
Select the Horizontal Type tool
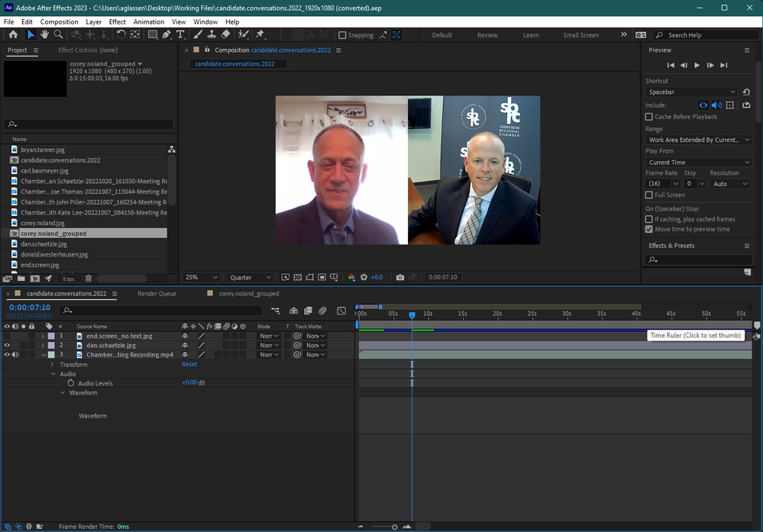180,35
